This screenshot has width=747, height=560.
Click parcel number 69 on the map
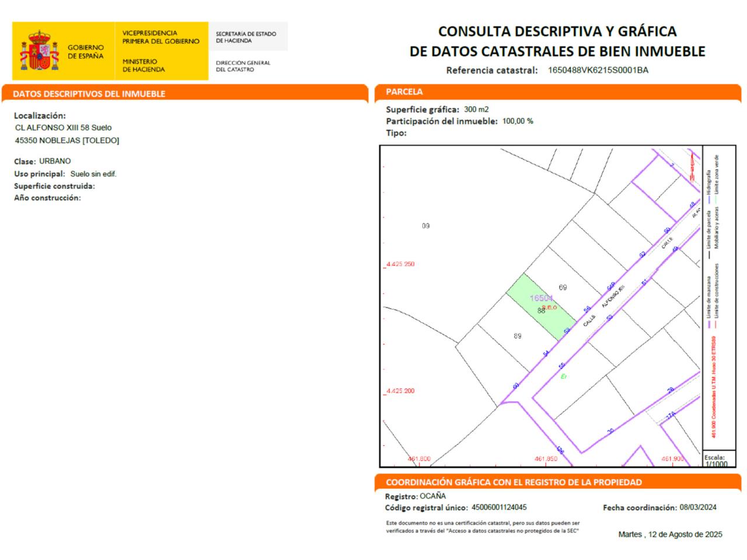tap(563, 287)
